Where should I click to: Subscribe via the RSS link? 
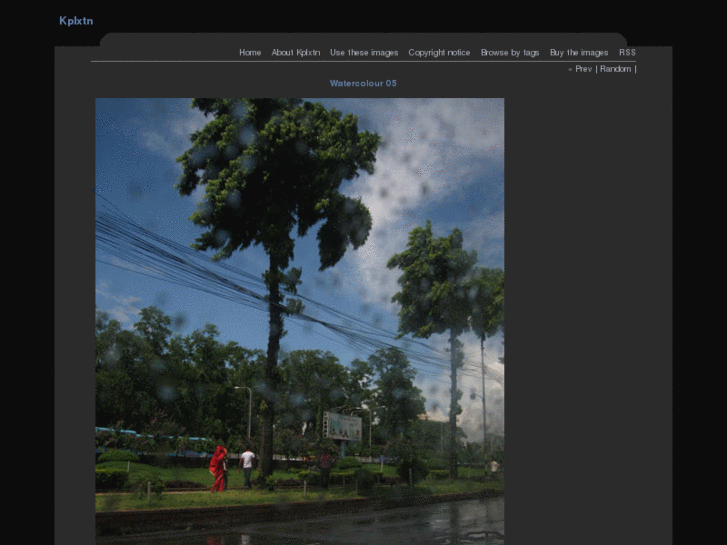(627, 53)
